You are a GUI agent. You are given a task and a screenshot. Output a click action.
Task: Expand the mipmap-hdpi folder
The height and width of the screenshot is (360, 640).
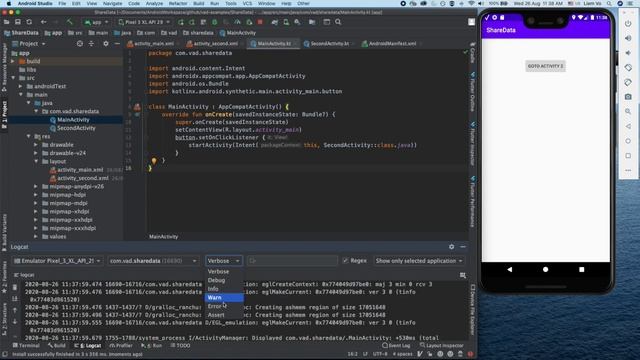coord(36,195)
